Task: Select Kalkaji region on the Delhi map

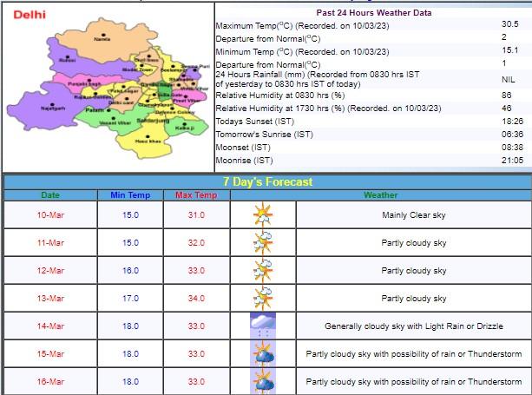Action: click(x=184, y=122)
